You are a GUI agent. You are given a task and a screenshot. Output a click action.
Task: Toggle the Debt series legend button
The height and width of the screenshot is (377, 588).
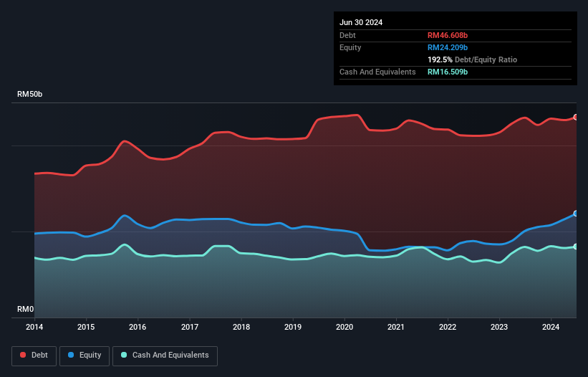pyautogui.click(x=34, y=355)
